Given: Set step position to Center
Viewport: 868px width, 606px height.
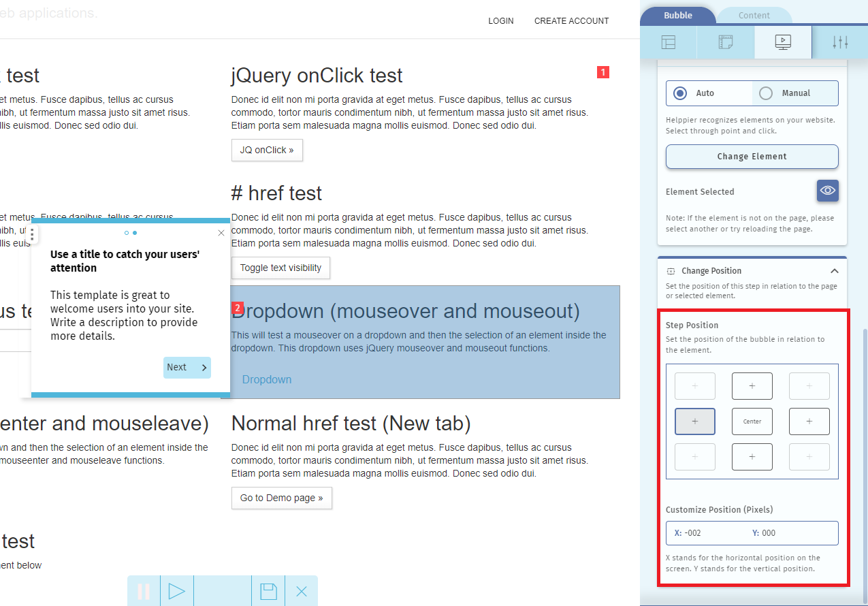Looking at the screenshot, I should tap(752, 421).
